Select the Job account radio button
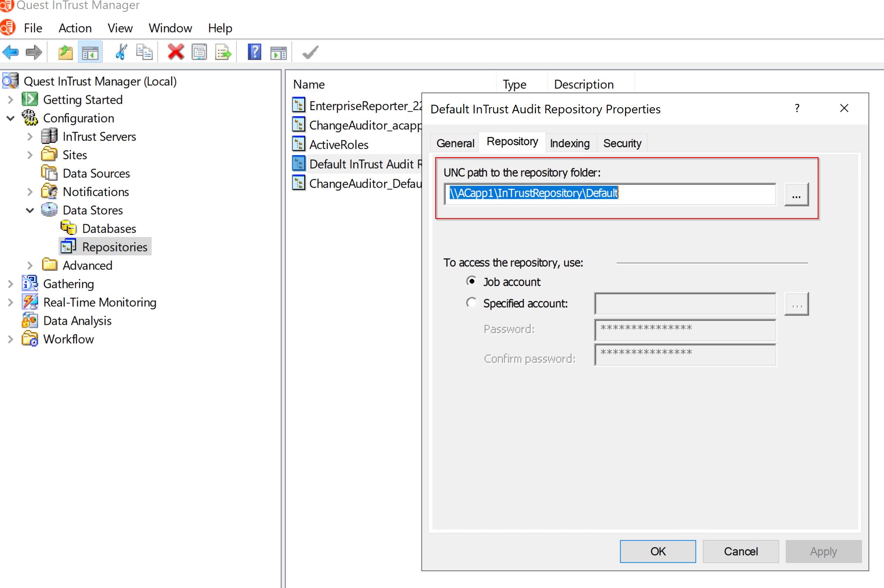This screenshot has width=884, height=588. click(x=472, y=281)
